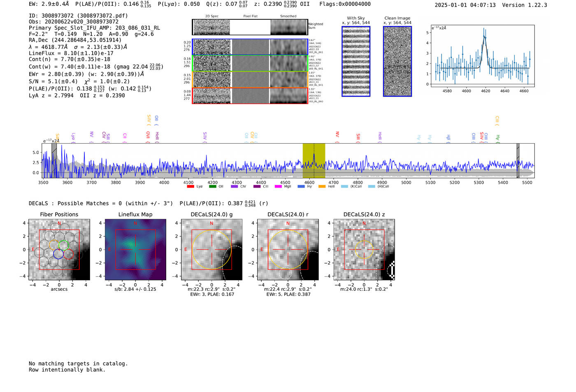Click the With Sky cutout image
Screen dimensions: 576x392
click(x=356, y=61)
